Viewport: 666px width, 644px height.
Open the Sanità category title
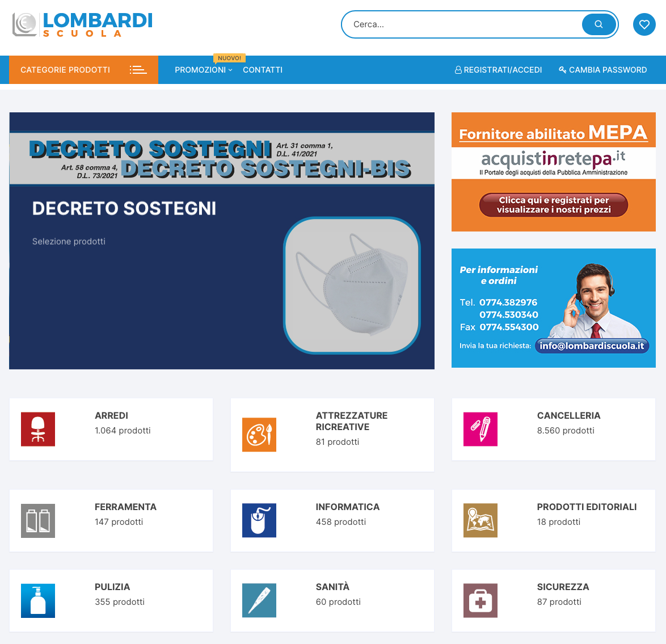332,587
